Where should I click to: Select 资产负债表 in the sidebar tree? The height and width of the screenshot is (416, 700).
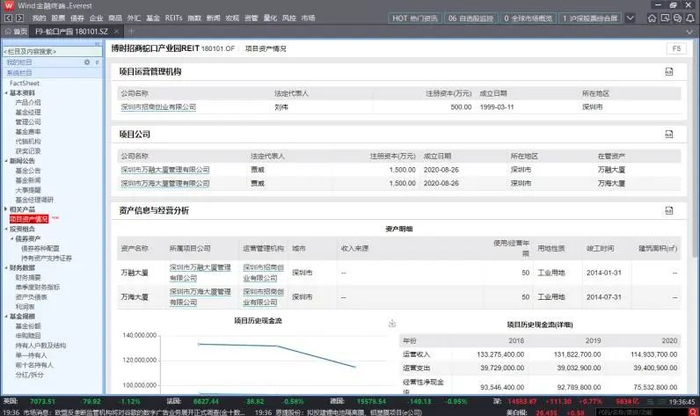(x=31, y=297)
